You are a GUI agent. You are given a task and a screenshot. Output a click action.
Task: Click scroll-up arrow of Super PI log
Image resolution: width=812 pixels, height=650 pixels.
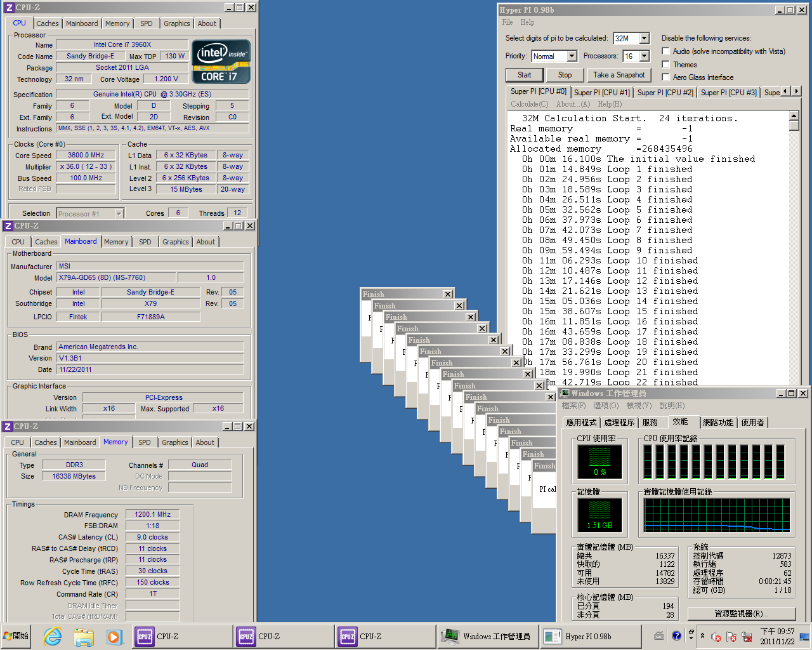[794, 116]
